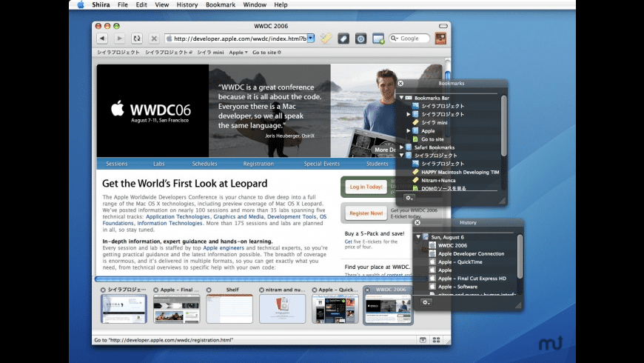Open the Help menu
644x363 pixels.
click(281, 4)
